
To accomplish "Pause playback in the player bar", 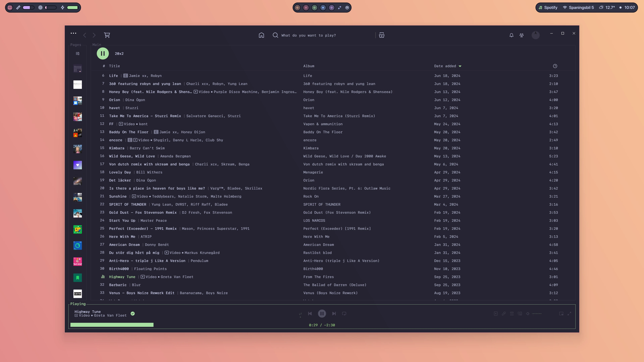I will coord(322,314).
